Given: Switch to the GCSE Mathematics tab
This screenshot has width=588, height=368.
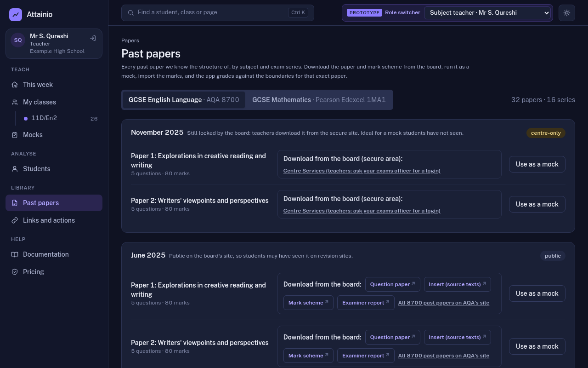Looking at the screenshot, I should click(x=319, y=100).
